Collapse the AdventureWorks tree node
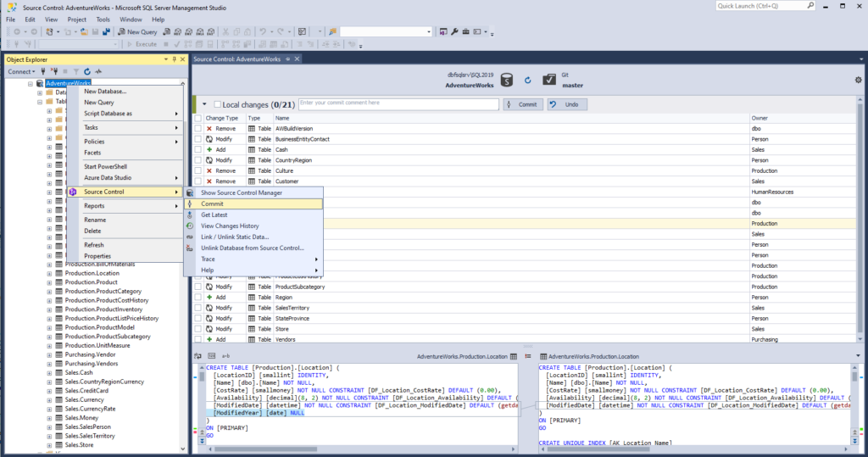The image size is (868, 457). 31,84
